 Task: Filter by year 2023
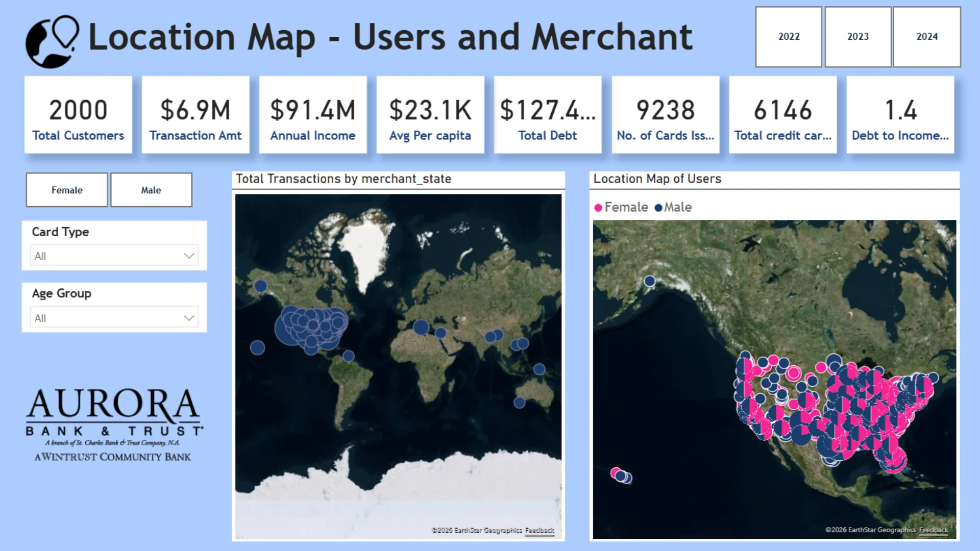tap(858, 37)
